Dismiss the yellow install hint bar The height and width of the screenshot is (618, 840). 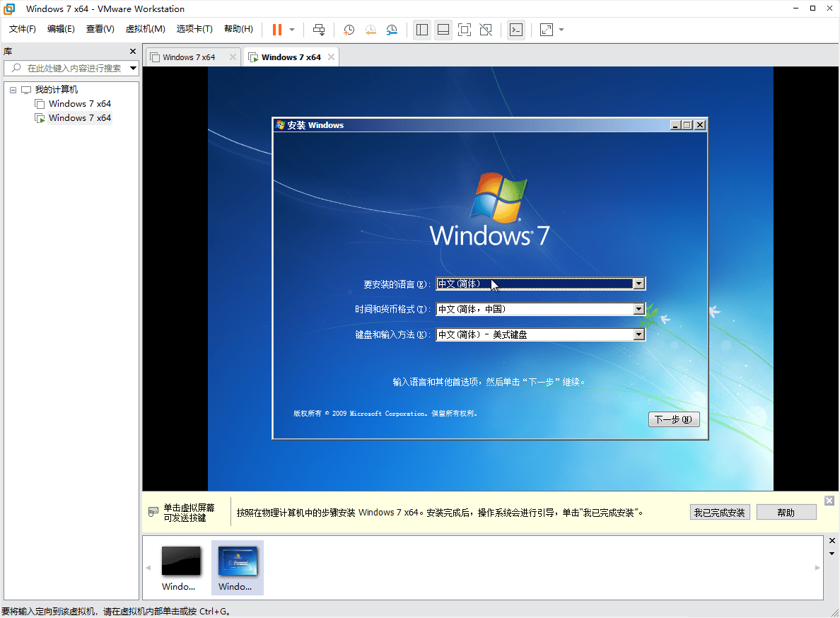point(829,501)
